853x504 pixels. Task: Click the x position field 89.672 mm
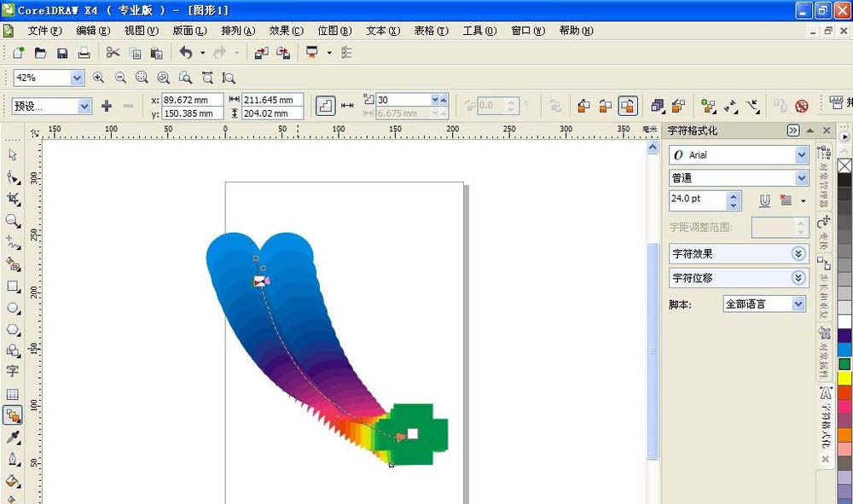tap(193, 100)
